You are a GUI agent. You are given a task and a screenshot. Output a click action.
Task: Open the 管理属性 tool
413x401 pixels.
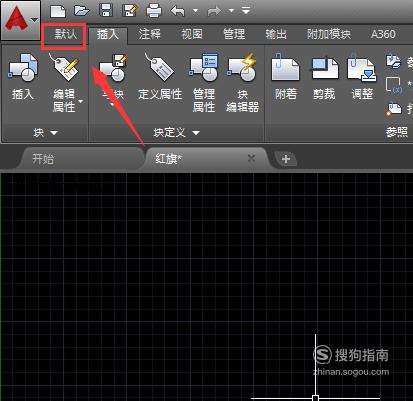tap(204, 83)
